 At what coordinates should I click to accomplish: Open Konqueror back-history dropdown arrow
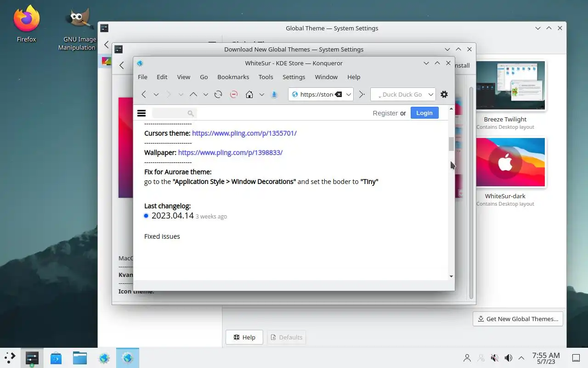pos(156,94)
